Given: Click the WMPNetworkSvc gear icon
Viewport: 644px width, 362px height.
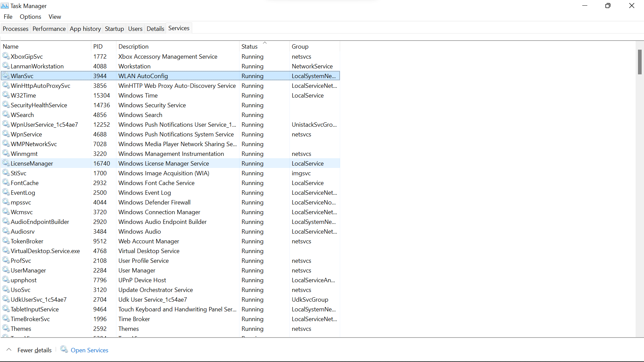Looking at the screenshot, I should pyautogui.click(x=6, y=144).
